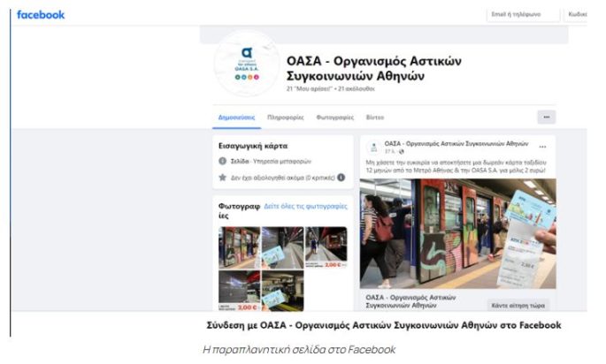Click the star rating icon
The height and width of the screenshot is (364, 606).
point(222,178)
